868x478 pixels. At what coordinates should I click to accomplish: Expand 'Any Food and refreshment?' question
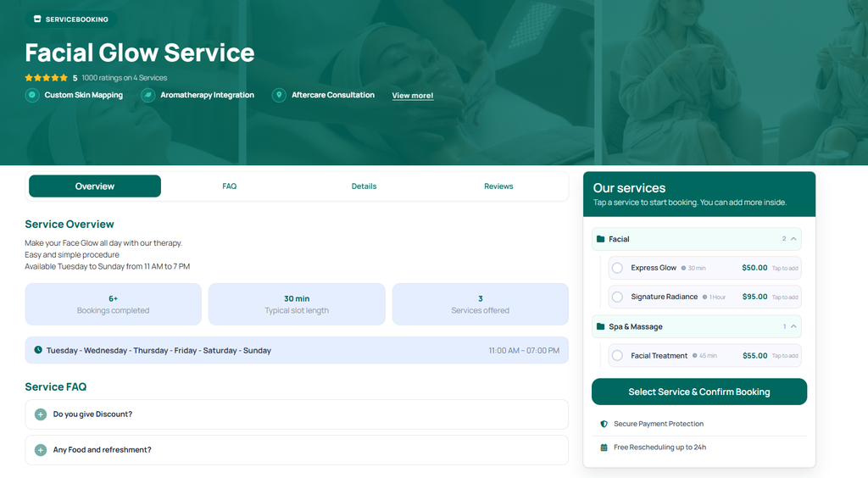coord(297,450)
